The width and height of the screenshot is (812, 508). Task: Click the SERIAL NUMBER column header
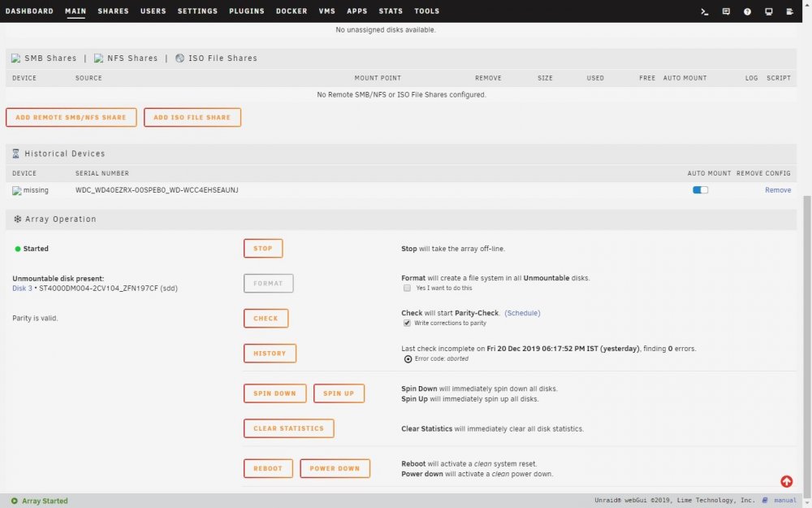click(102, 174)
